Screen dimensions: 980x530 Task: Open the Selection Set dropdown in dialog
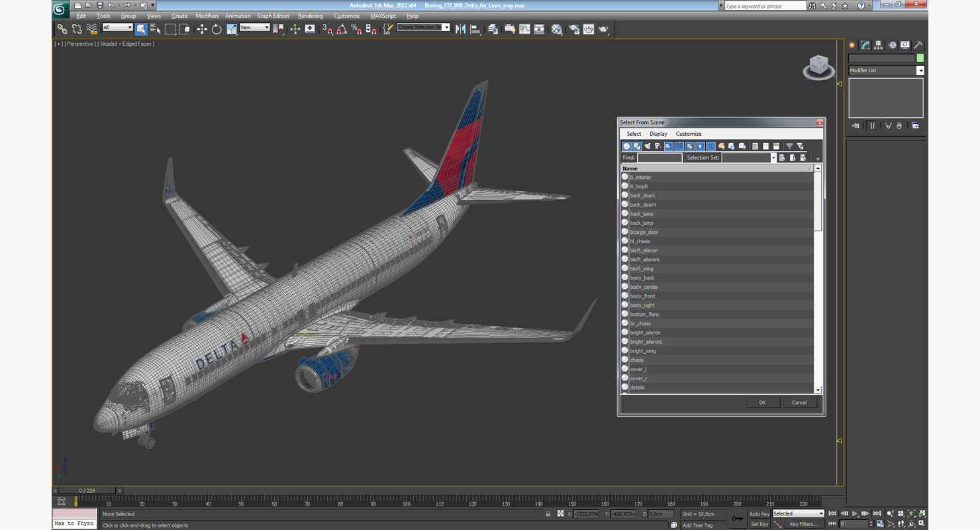coord(749,158)
